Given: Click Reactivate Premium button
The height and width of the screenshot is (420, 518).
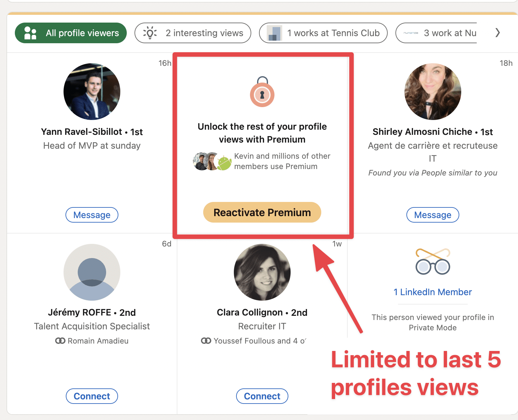Looking at the screenshot, I should (x=262, y=212).
